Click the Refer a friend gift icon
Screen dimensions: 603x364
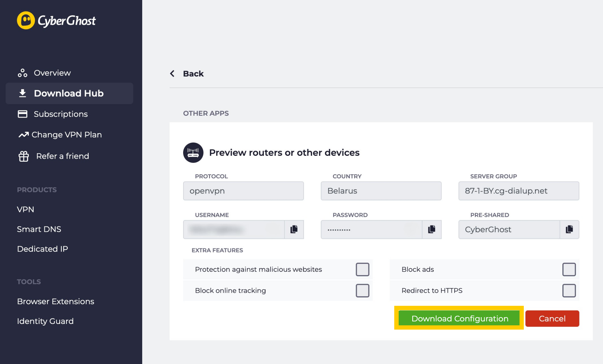pos(24,156)
